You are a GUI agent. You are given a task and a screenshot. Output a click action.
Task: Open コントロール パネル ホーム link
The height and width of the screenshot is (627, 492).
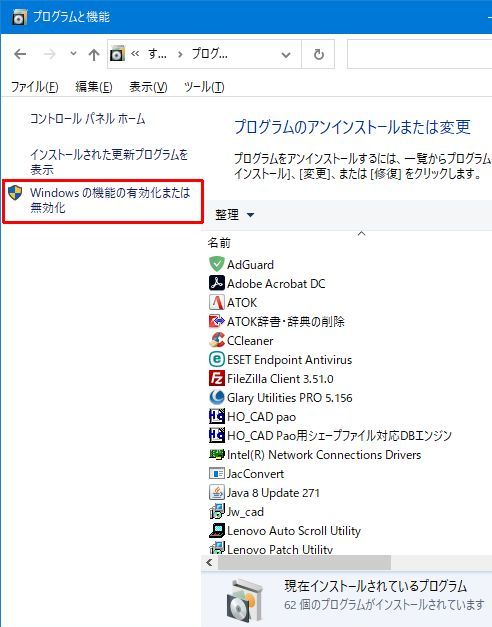point(88,118)
